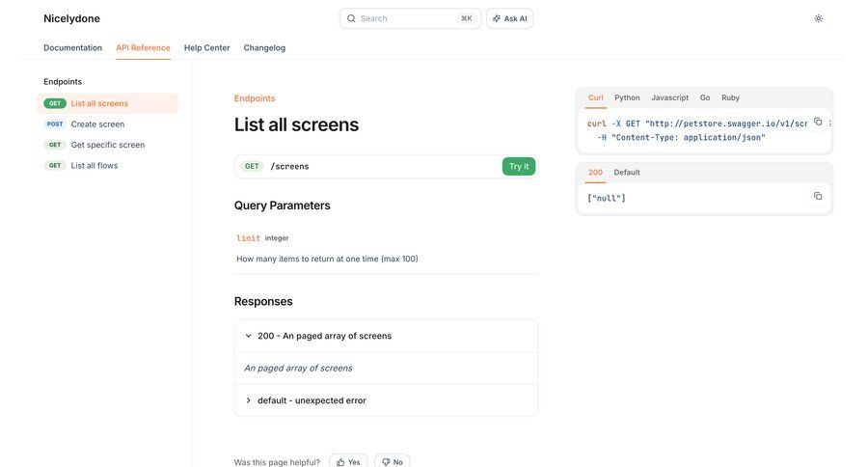This screenshot has width=868, height=467.
Task: Click the thumbs-up Yes feedback button
Action: (348, 461)
